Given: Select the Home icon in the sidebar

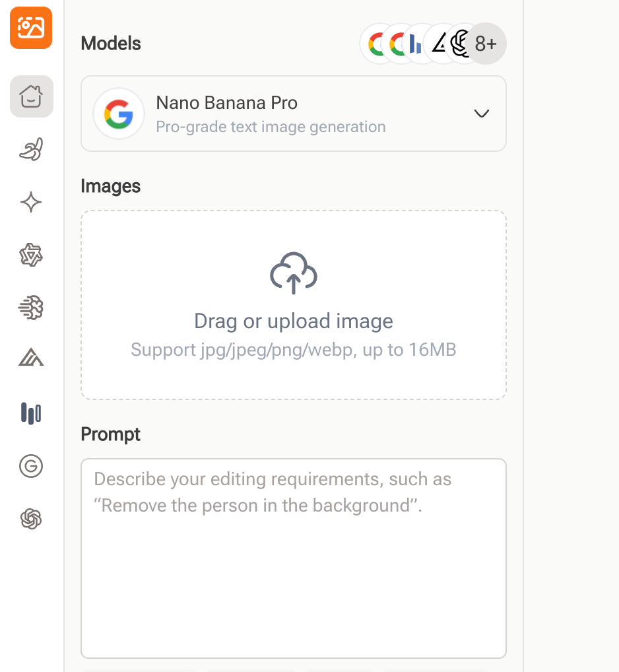Looking at the screenshot, I should tap(31, 96).
